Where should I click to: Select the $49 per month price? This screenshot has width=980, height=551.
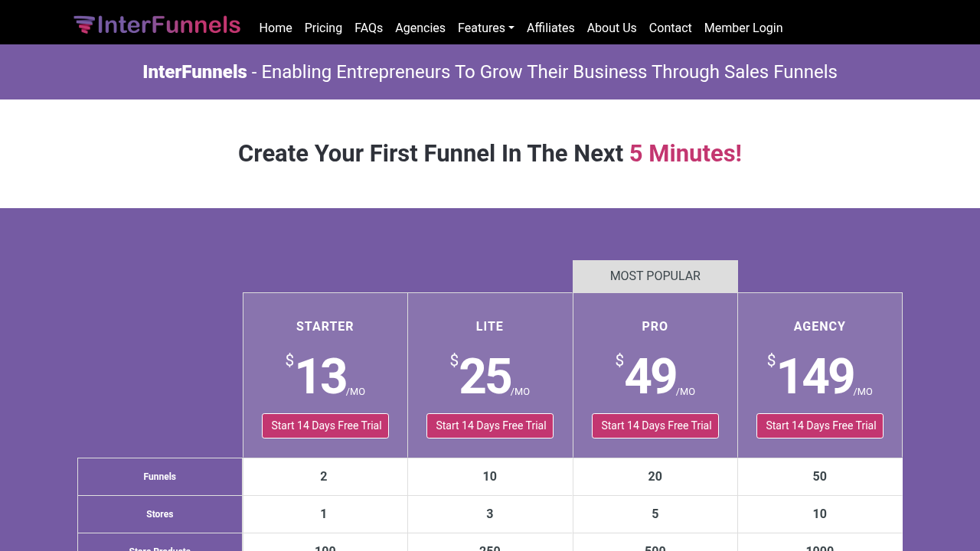655,375
